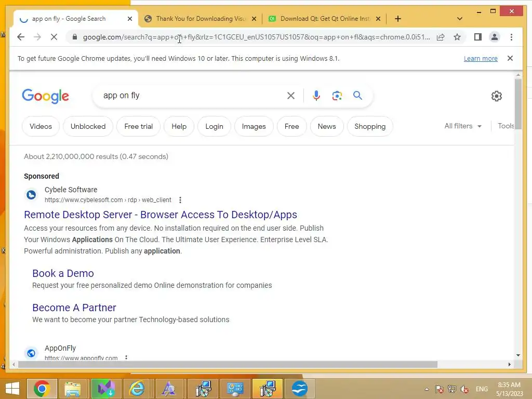Filter results by Videos

41,126
